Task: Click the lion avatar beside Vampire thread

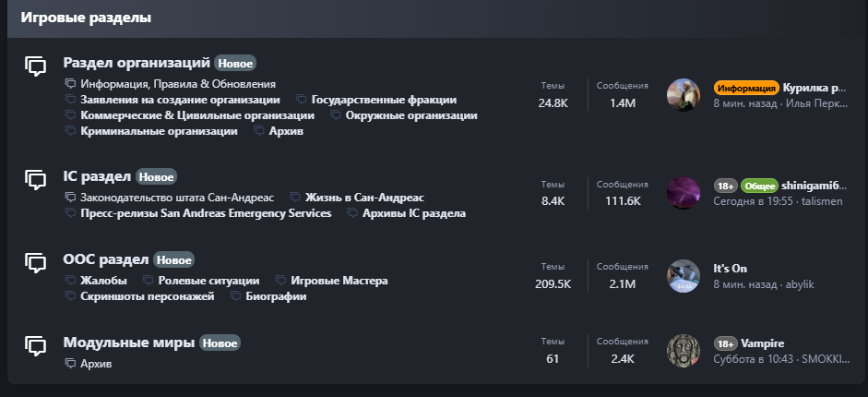Action: point(683,351)
